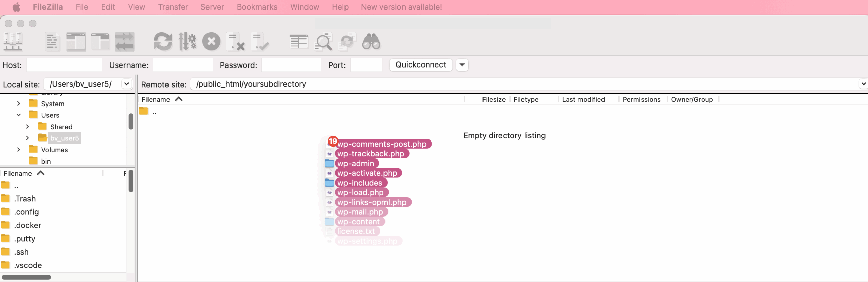The width and height of the screenshot is (868, 282).
Task: Toggle directory comparison
Action: tap(323, 42)
